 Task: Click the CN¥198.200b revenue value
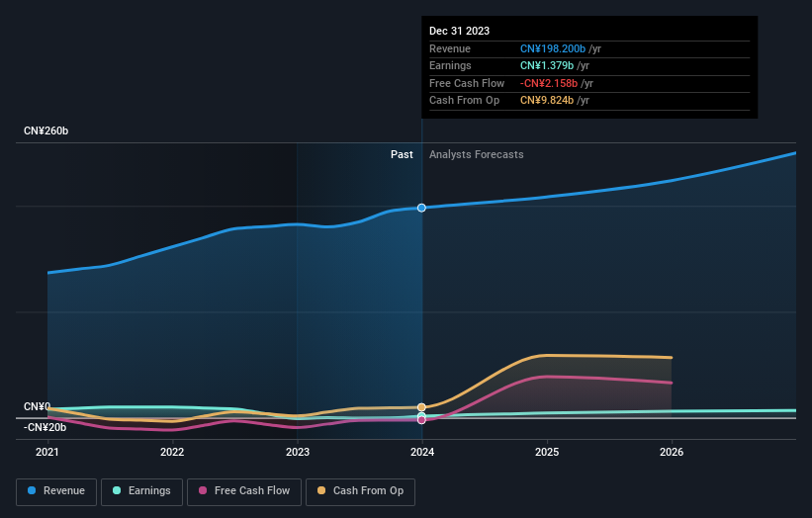[x=553, y=48]
